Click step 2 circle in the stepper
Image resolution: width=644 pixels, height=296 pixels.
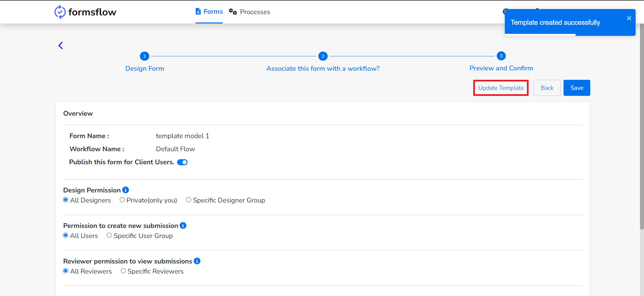click(x=323, y=56)
